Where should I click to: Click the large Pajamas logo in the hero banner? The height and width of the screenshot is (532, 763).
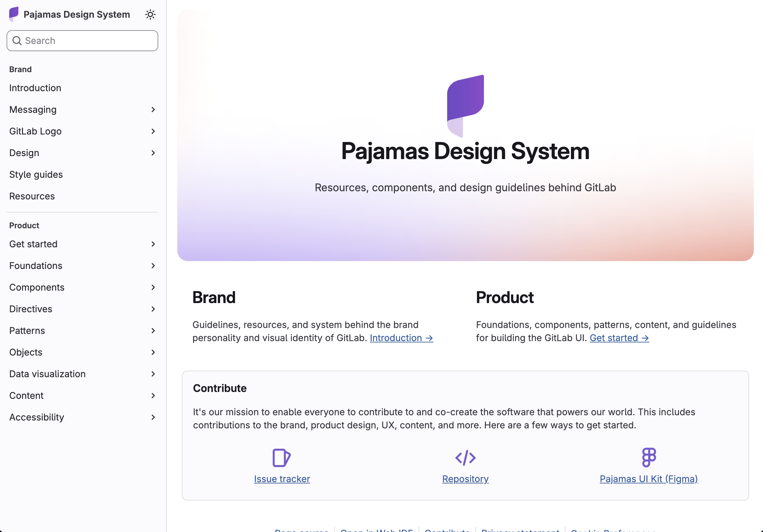click(465, 105)
